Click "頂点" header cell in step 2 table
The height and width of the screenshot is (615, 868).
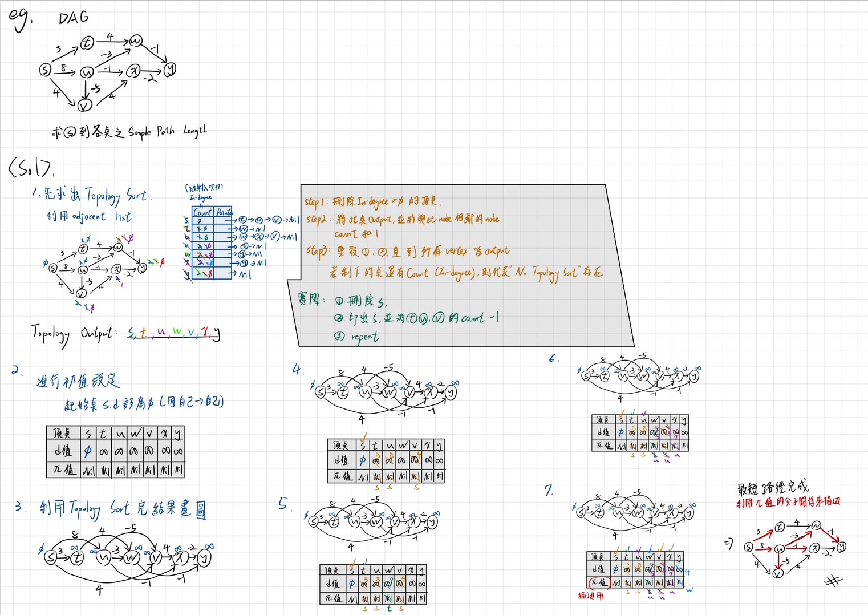point(63,434)
